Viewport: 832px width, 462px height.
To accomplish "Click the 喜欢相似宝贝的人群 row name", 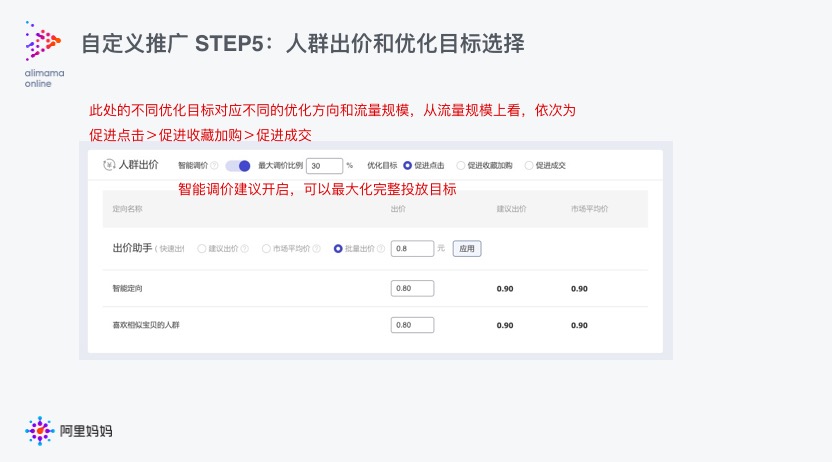I will coord(146,325).
